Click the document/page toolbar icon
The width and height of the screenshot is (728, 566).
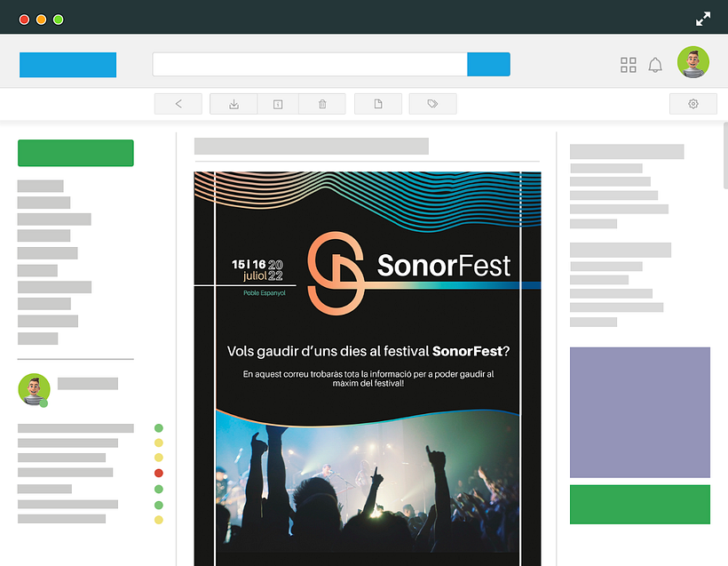click(378, 104)
